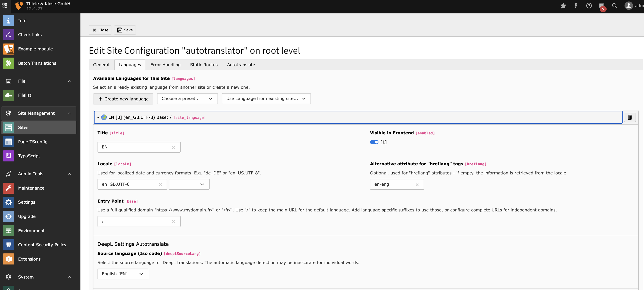Viewport: 644px width, 290px height.
Task: Open the Example module
Action: [39, 49]
